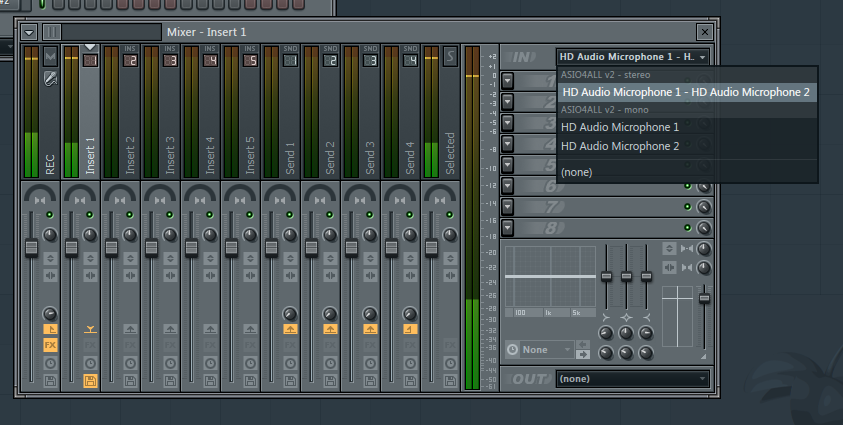Image resolution: width=843 pixels, height=425 pixels.
Task: Toggle the FX enable icon on the REC track
Action: tap(50, 345)
